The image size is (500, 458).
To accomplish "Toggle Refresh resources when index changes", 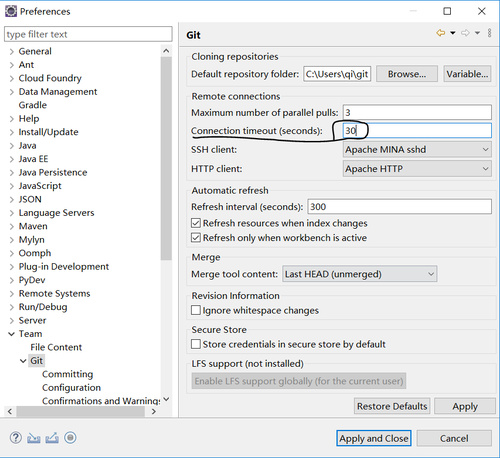I will click(x=196, y=223).
